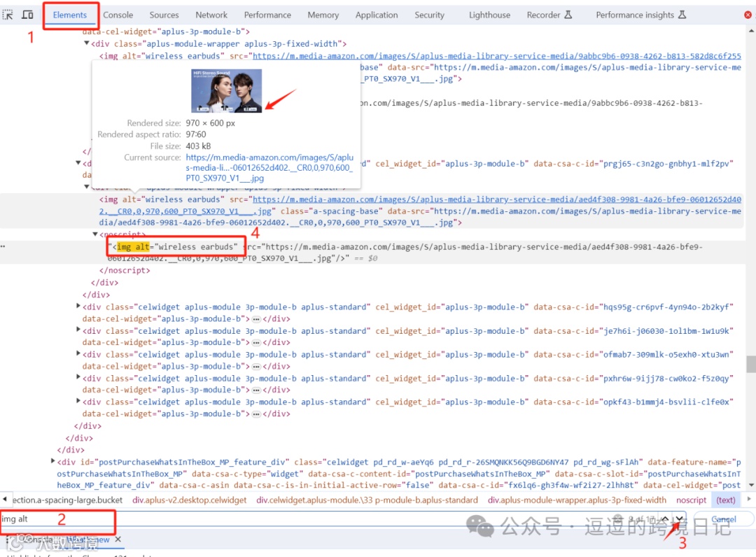Cancel the element search
This screenshot has height=557, width=756.
[724, 519]
